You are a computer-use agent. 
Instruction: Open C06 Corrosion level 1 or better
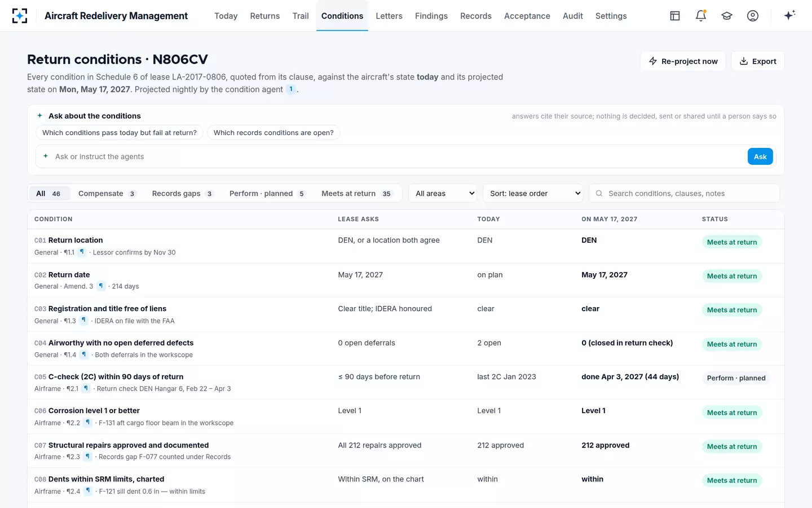pos(405,417)
